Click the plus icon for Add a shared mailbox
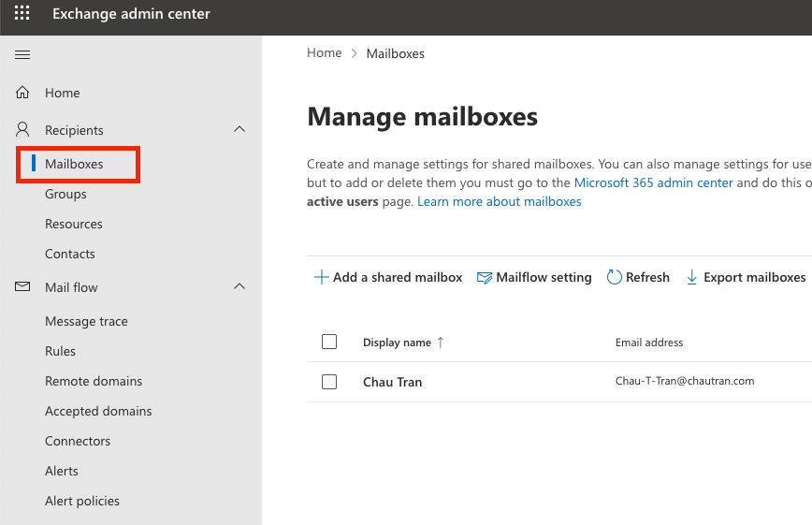The height and width of the screenshot is (525, 812). pos(321,277)
